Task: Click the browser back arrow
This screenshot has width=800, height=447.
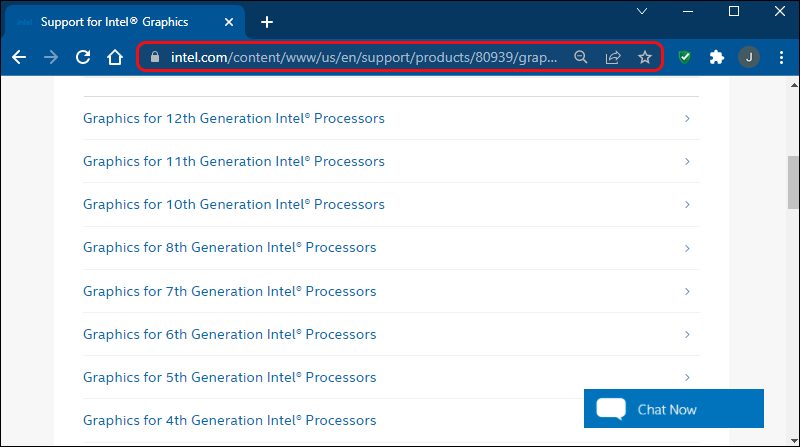Action: pyautogui.click(x=18, y=57)
